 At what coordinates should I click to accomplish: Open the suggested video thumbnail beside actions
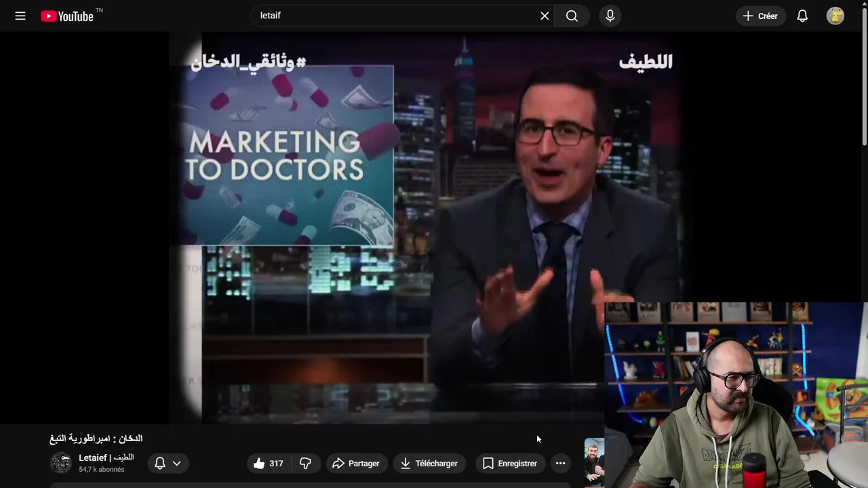click(594, 462)
